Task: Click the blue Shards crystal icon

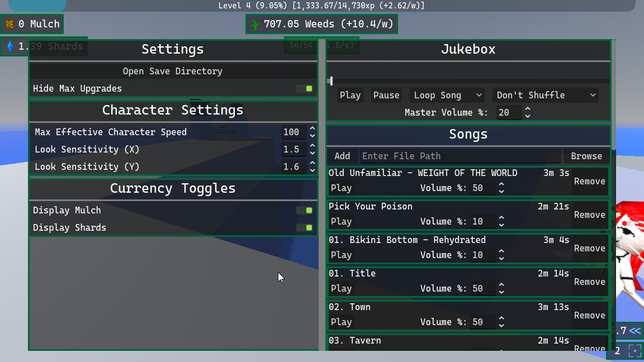Action: tap(10, 46)
